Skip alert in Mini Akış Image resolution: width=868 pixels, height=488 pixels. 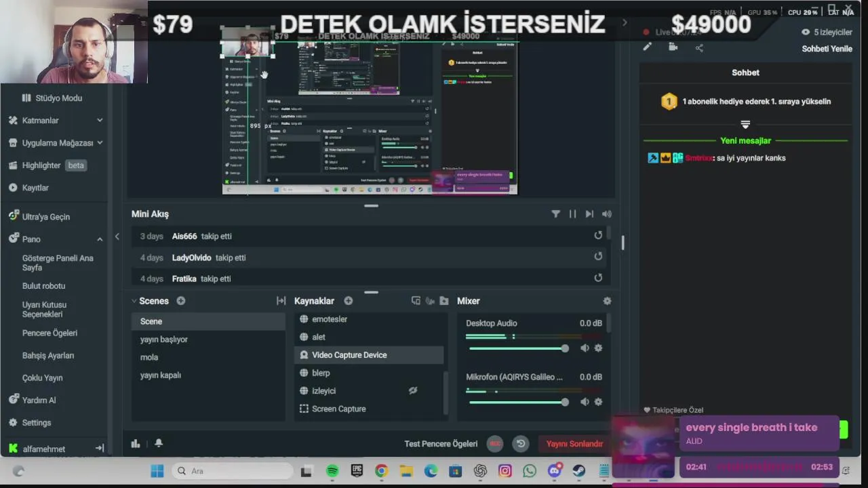[589, 214]
